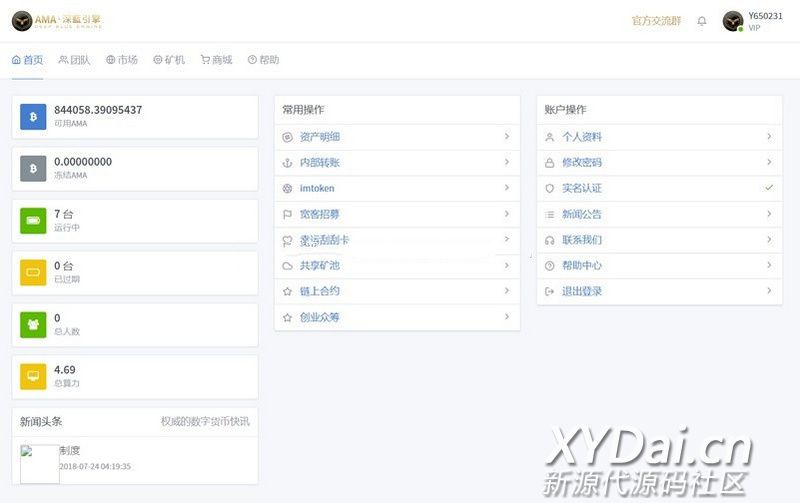Screen dimensions: 800x503
Task: Select 退出登录 to log out
Action: 582,291
